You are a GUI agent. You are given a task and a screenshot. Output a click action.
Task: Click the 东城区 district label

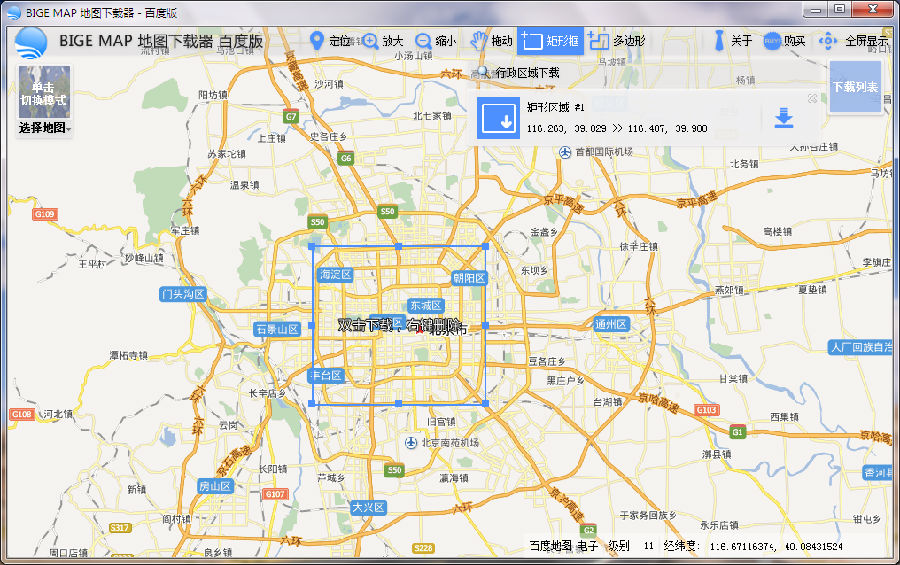[x=425, y=305]
